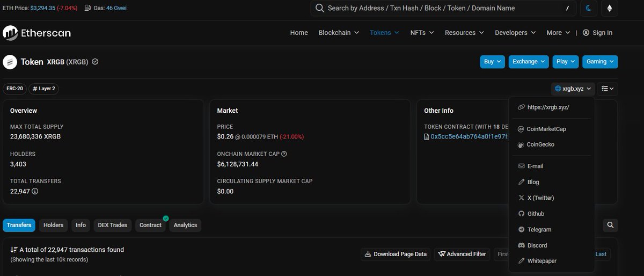Switch to the Transfers tab

19,225
